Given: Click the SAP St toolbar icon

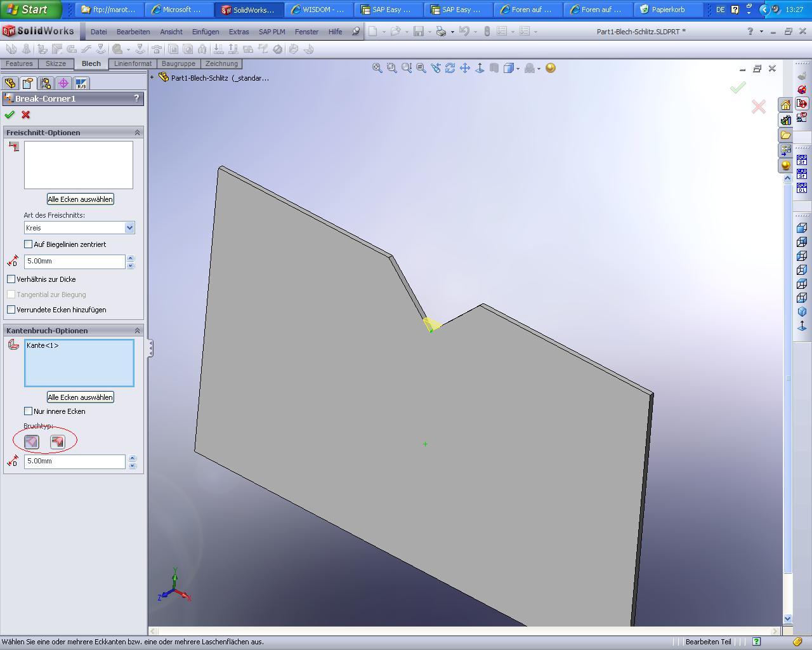Looking at the screenshot, I should click(802, 160).
